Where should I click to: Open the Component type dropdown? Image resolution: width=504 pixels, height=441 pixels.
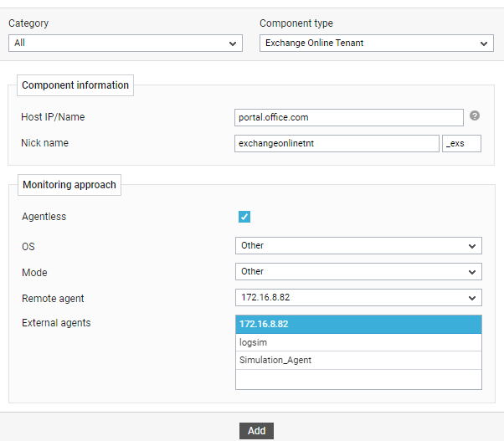point(377,43)
